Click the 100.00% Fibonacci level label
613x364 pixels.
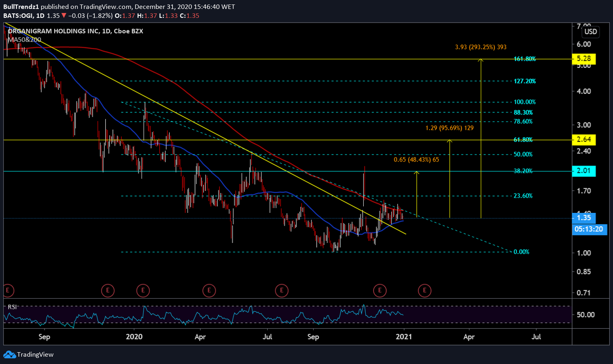click(x=525, y=102)
